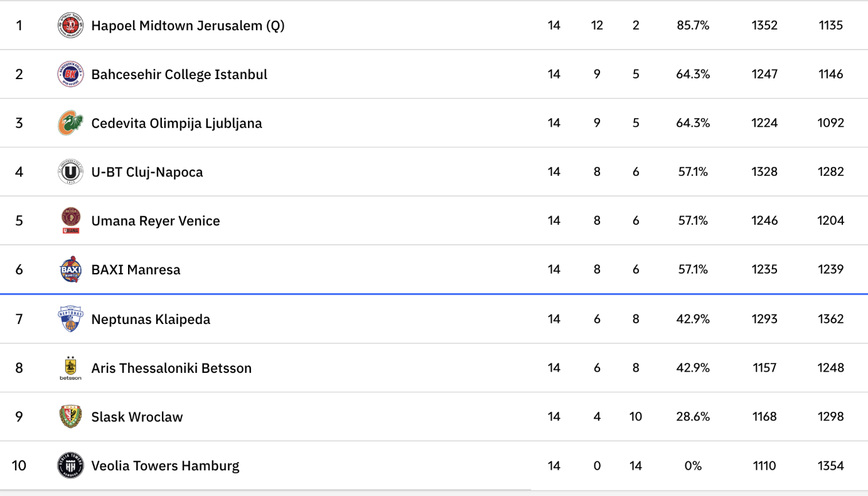This screenshot has height=496, width=868.
Task: Open the Bahcesehir College Istanbul team name
Action: 179,75
